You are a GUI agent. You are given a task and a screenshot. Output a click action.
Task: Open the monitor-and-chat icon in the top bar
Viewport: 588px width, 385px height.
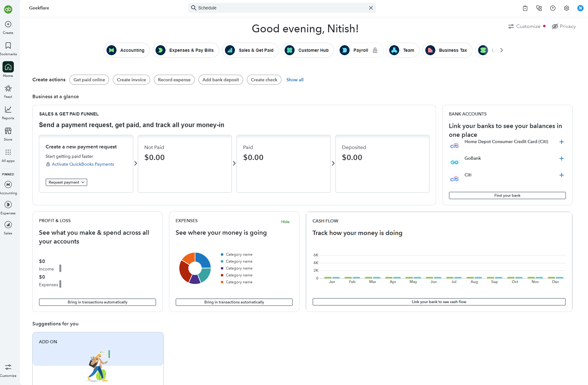(539, 8)
